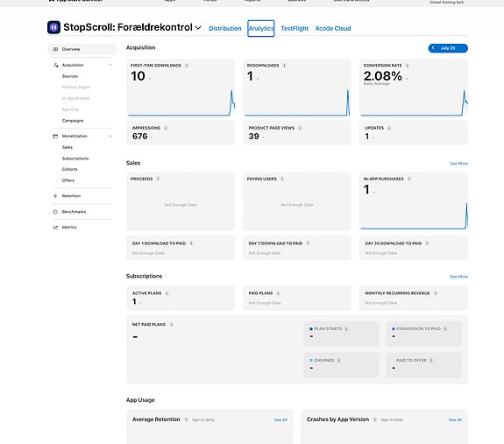This screenshot has width=504, height=444.
Task: Click info icon next to Day 1 Download to Paid
Action: pos(191,243)
